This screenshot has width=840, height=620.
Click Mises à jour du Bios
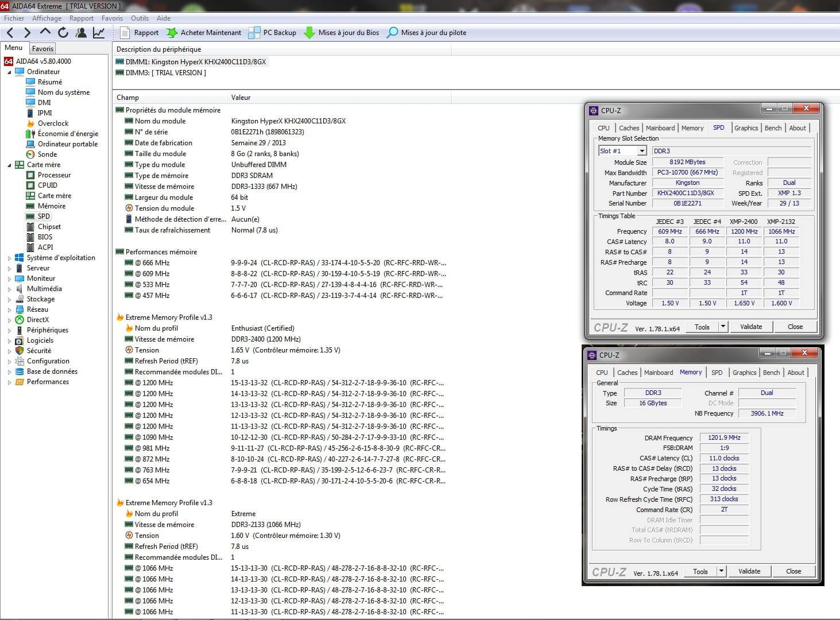tap(341, 33)
